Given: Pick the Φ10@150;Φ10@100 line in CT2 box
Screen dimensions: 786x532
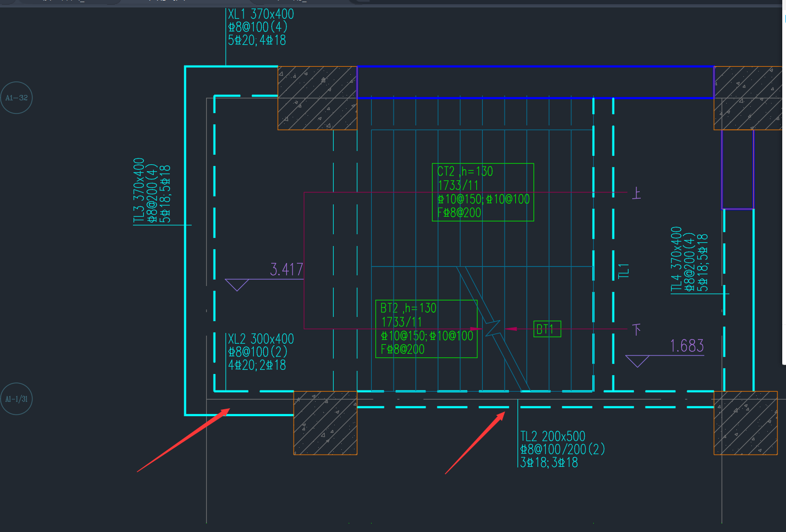Looking at the screenshot, I should tap(483, 199).
